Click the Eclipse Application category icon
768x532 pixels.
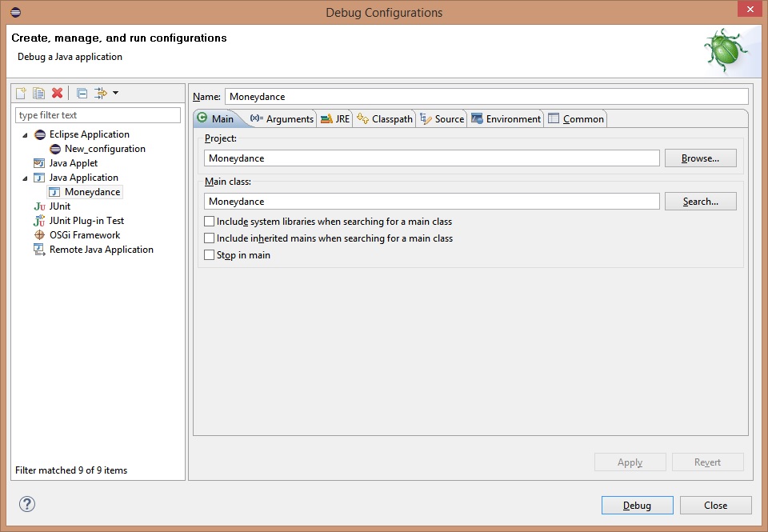point(40,134)
